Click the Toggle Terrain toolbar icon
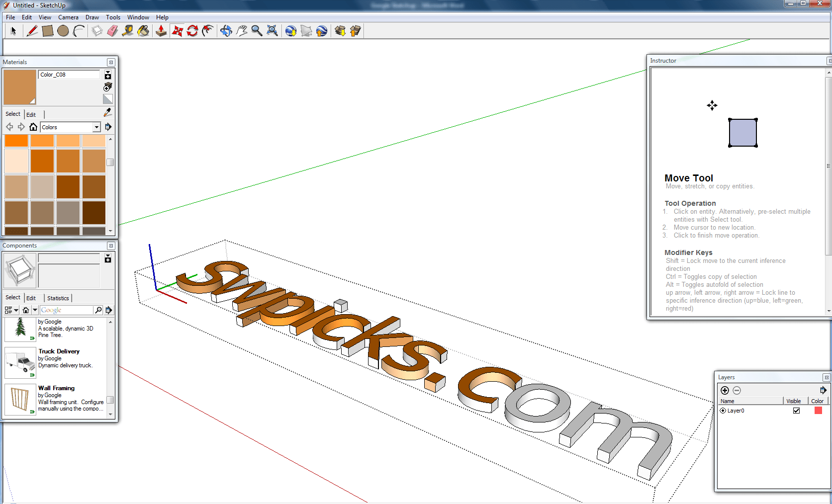832x504 pixels. point(306,31)
